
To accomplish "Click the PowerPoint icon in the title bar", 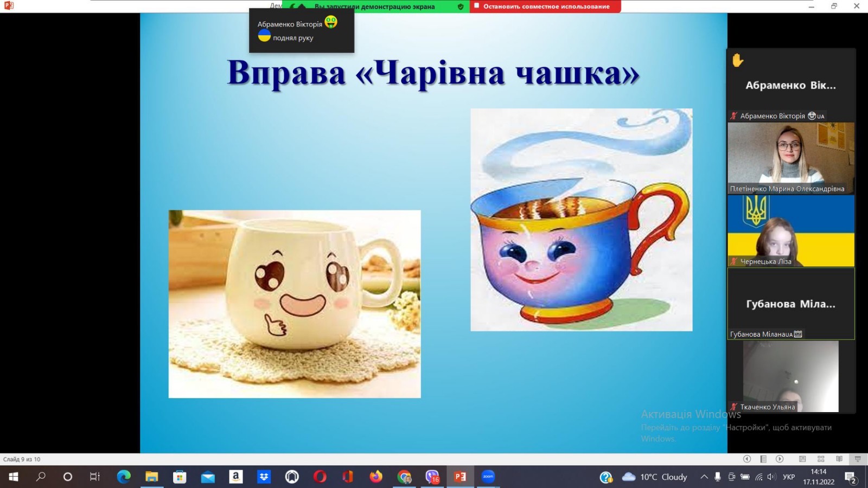I will (8, 5).
